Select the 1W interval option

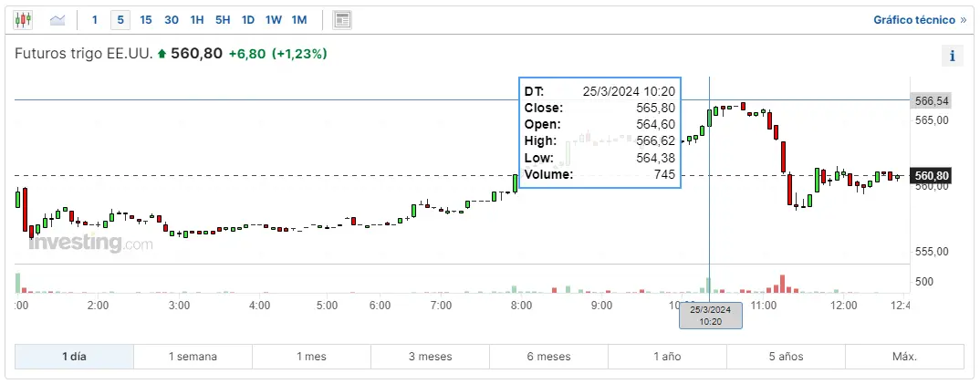[x=274, y=19]
